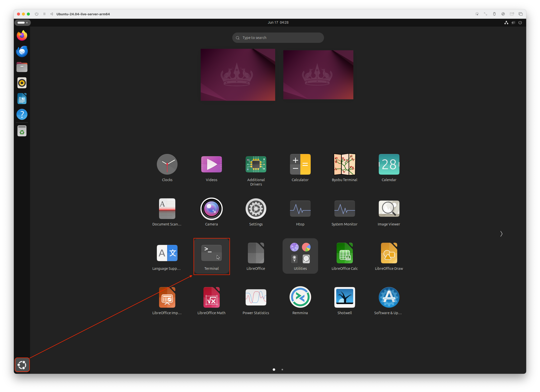Focus the Type to search field
This screenshot has width=540, height=392.
tap(278, 38)
